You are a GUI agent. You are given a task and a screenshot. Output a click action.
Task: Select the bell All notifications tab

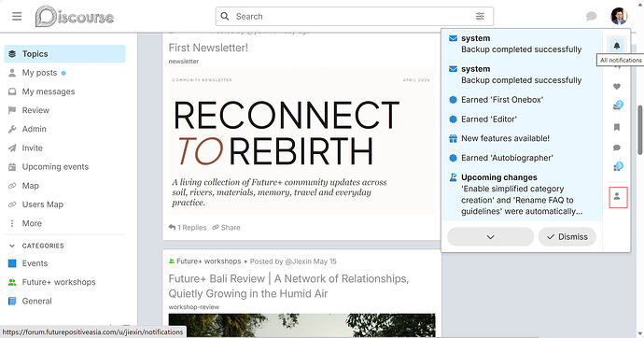617,46
